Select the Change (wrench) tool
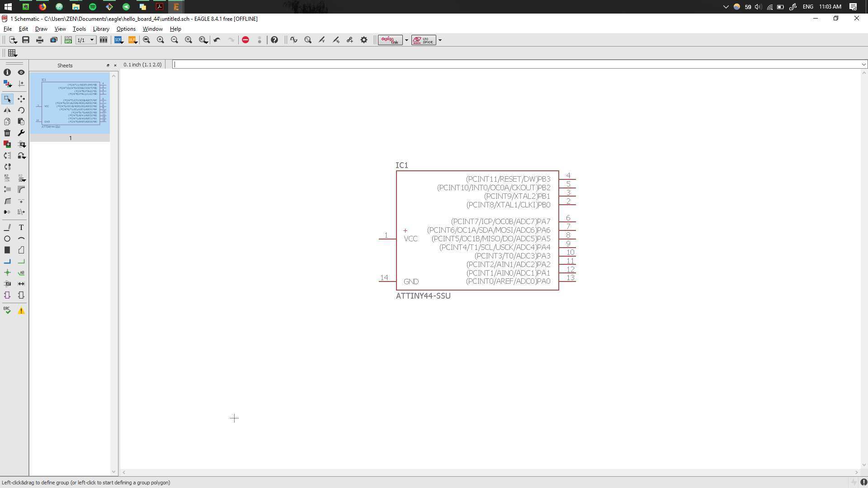This screenshot has width=868, height=488. (21, 133)
